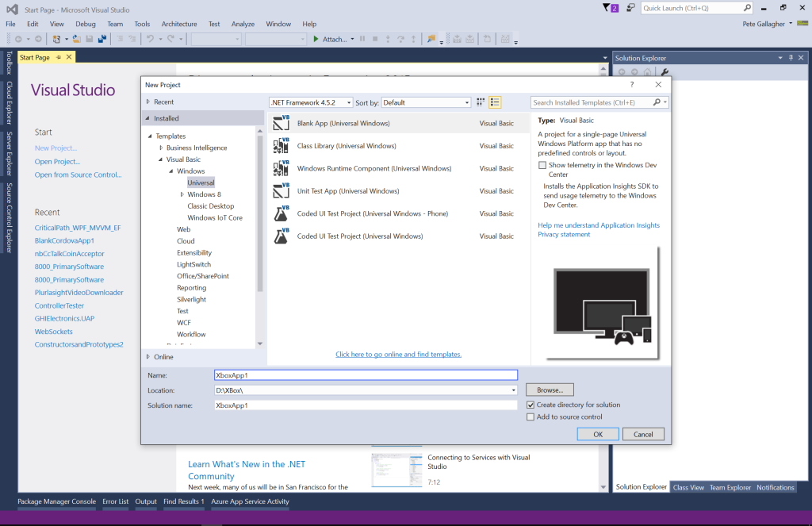Select Unit Test App (Universal Windows) template
The width and height of the screenshot is (812, 526).
399,191
